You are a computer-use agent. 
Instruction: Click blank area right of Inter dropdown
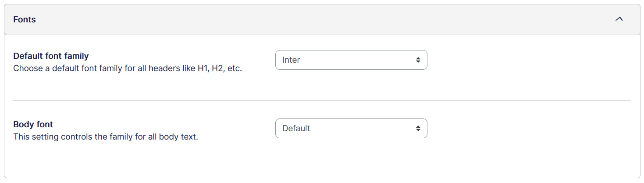(x=526, y=60)
